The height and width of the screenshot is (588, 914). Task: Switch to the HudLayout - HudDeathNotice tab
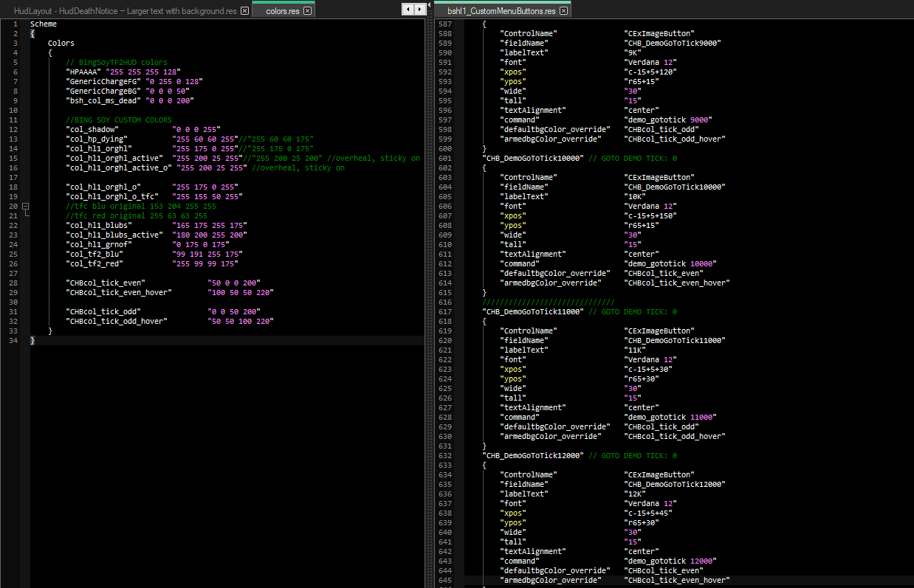pos(126,11)
